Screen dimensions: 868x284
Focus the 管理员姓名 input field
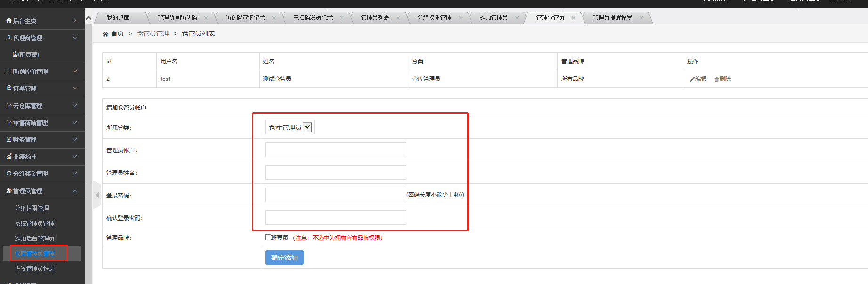click(x=336, y=173)
